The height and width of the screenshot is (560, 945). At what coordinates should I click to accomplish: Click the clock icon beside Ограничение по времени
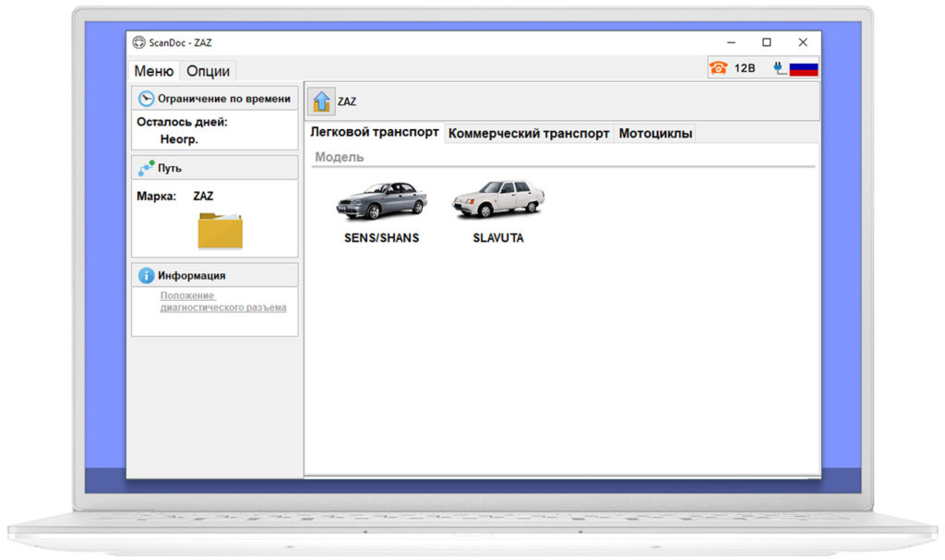click(x=146, y=99)
